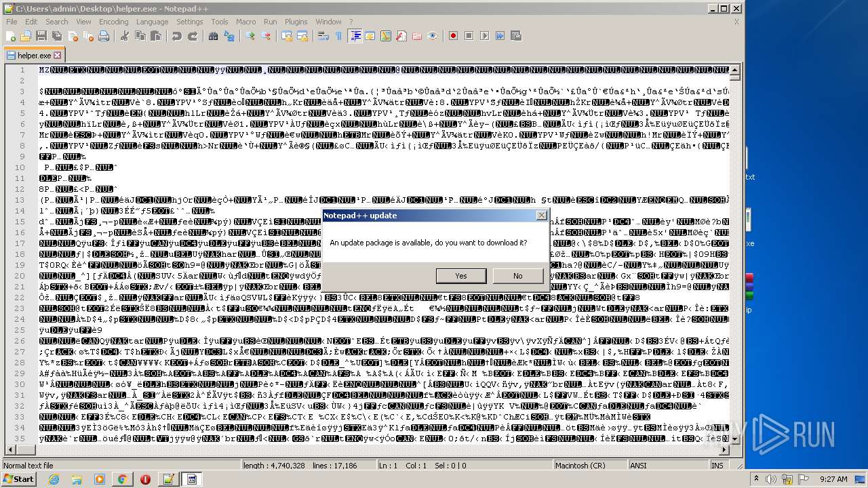The height and width of the screenshot is (488, 868).
Task: Open the Function List icon
Action: (401, 36)
